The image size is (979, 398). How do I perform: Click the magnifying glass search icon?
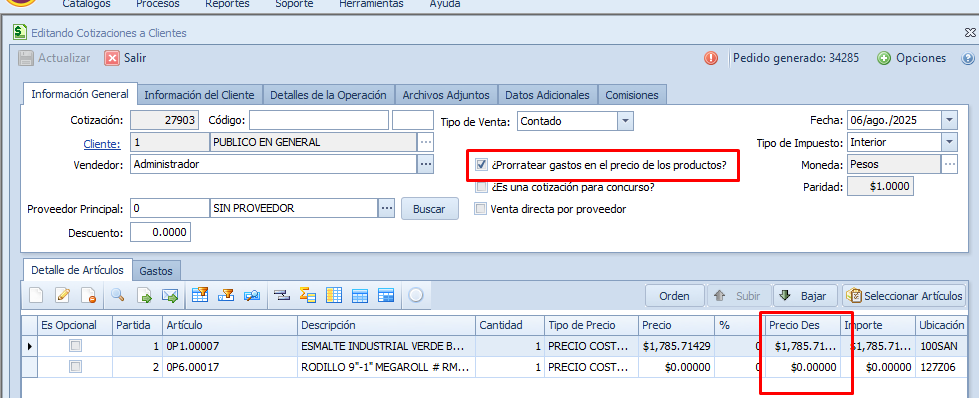pyautogui.click(x=118, y=296)
